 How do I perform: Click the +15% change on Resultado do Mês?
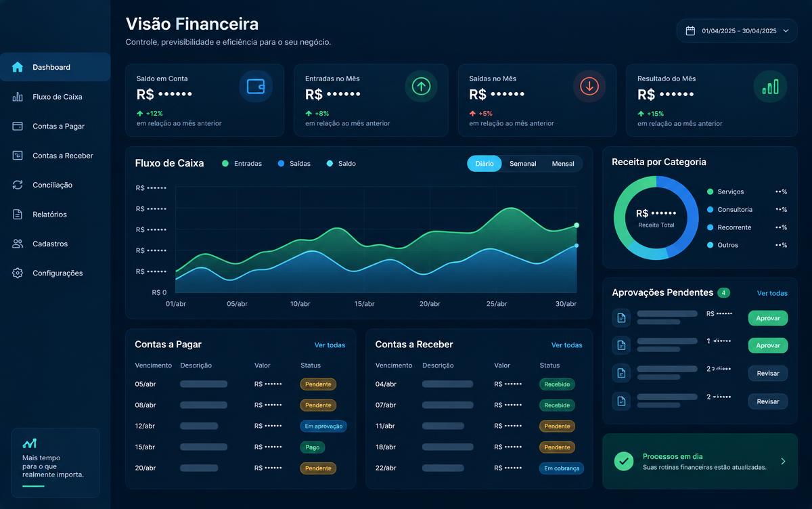click(651, 114)
